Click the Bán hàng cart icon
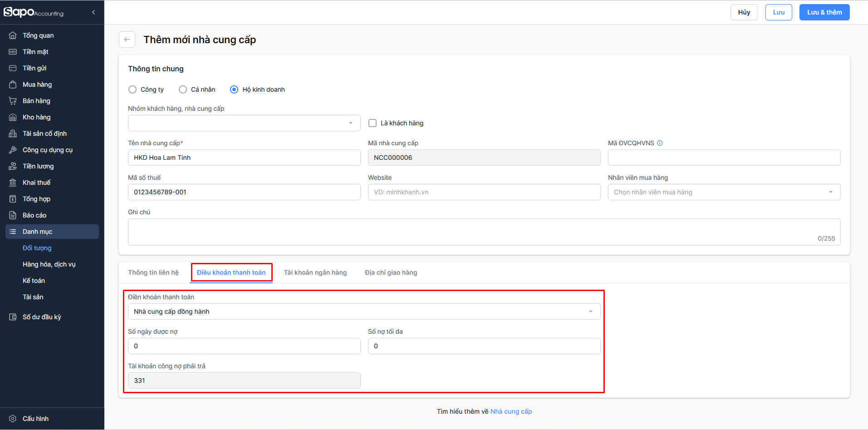 click(x=13, y=101)
